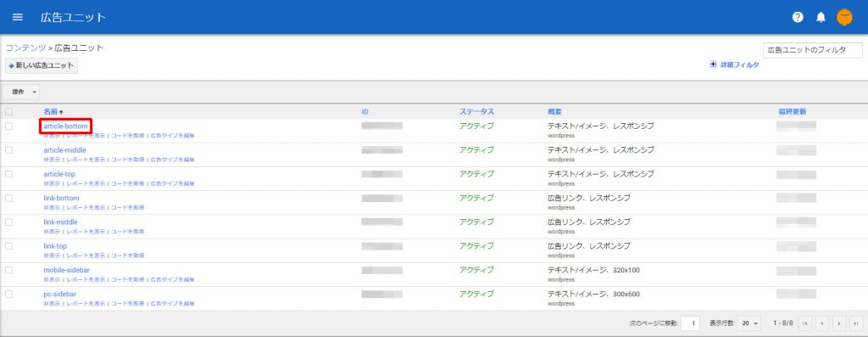Click '広告リンク、レスポンシブ' in link-bottom row
This screenshot has width=868, height=337.
tap(589, 198)
